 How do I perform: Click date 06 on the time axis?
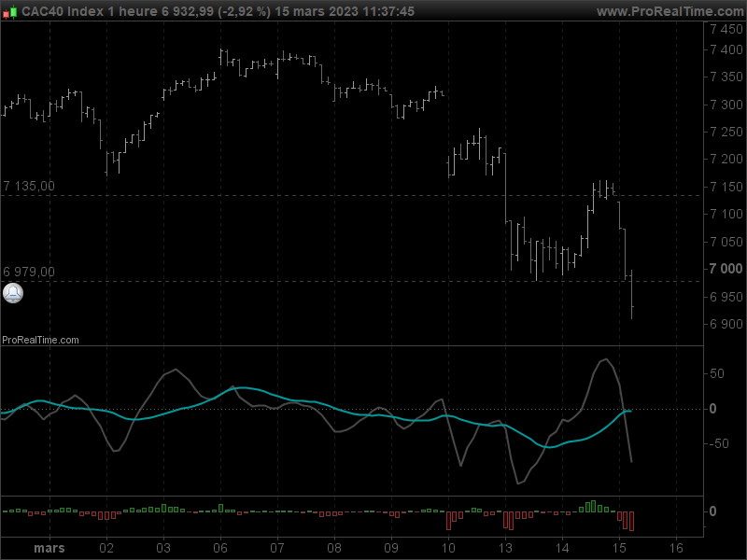coord(220,548)
